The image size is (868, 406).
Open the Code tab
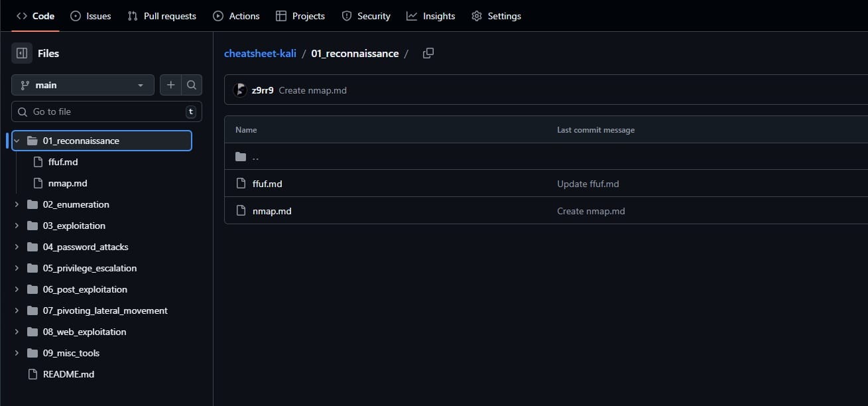tap(35, 16)
